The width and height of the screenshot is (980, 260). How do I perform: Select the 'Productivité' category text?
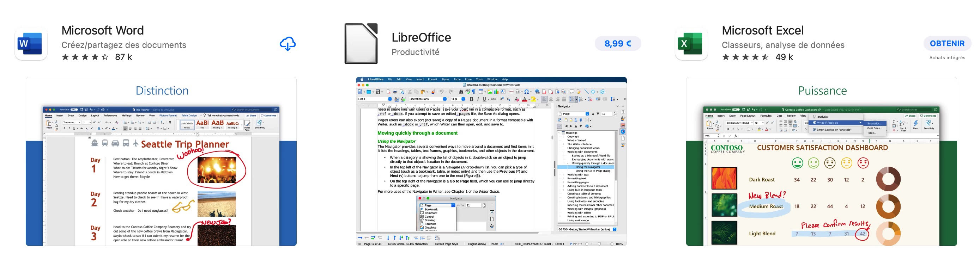pyautogui.click(x=416, y=52)
